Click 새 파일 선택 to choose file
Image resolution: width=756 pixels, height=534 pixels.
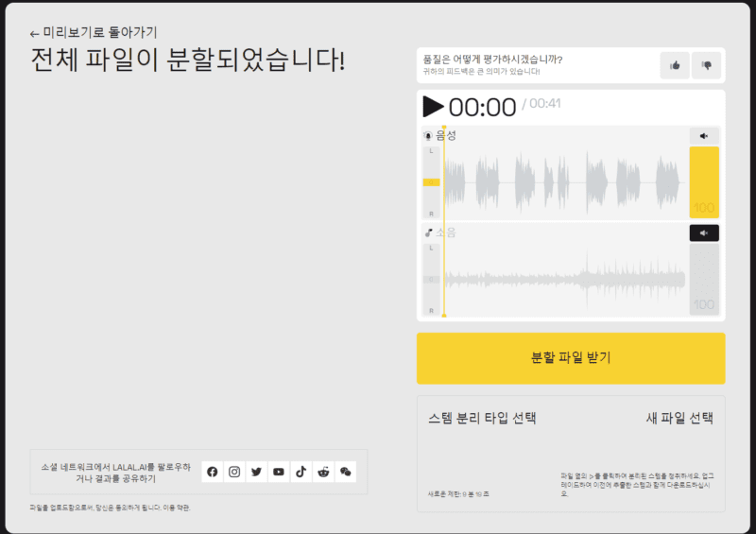pyautogui.click(x=679, y=418)
